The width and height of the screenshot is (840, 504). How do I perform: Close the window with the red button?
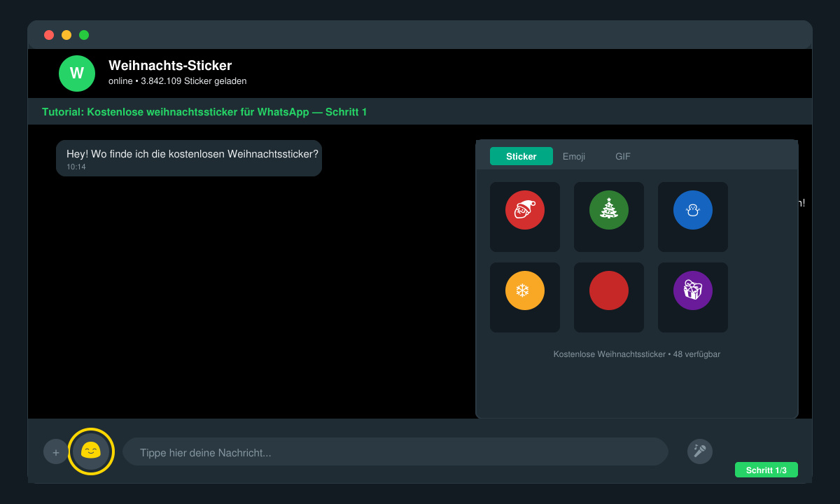click(49, 35)
